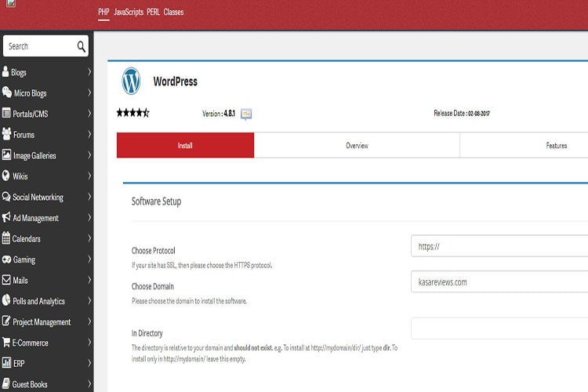Click the WordPress logo icon
Image resolution: width=588 pixels, height=392 pixels.
[131, 81]
